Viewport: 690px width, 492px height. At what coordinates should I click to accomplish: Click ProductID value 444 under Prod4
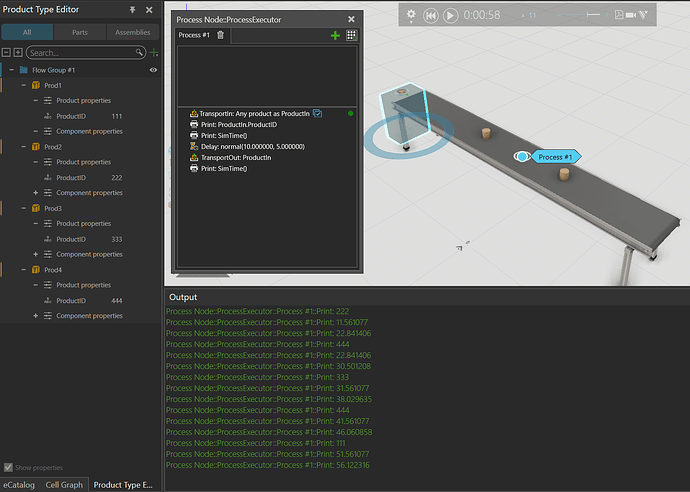point(117,301)
